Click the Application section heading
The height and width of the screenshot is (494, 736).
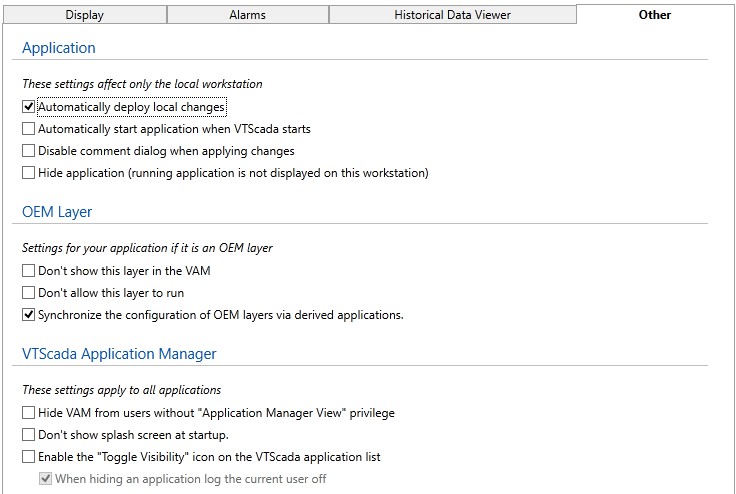point(59,48)
